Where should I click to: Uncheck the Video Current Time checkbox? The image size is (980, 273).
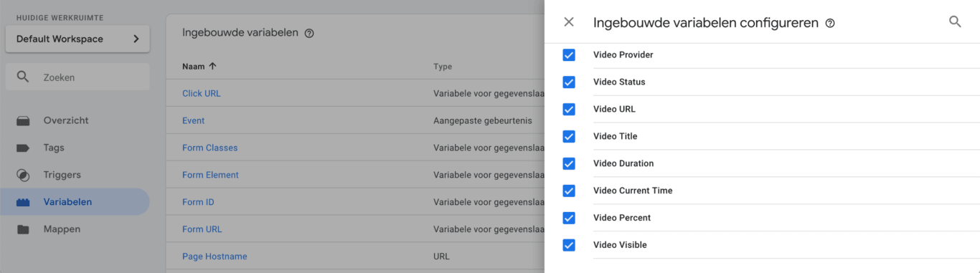pos(569,191)
